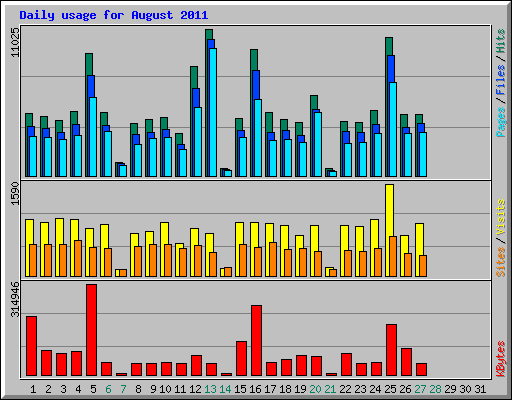Click the red KBytes bar for day 16

point(256,340)
